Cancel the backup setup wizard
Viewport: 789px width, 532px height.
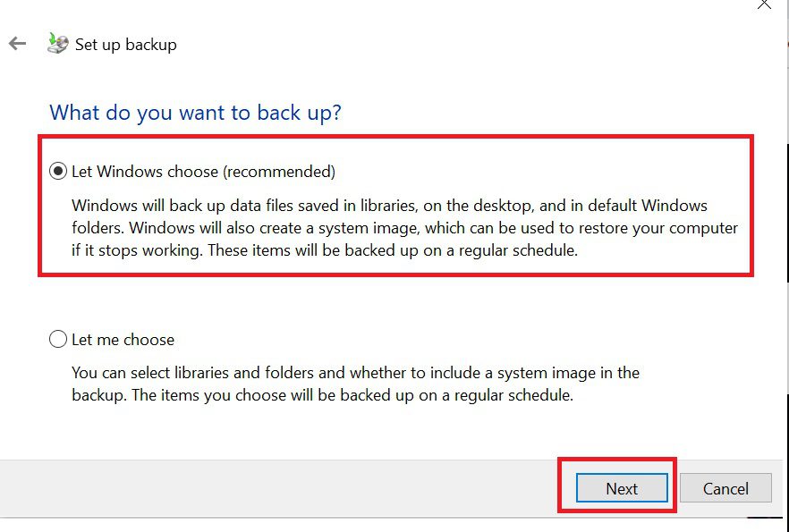tap(725, 488)
